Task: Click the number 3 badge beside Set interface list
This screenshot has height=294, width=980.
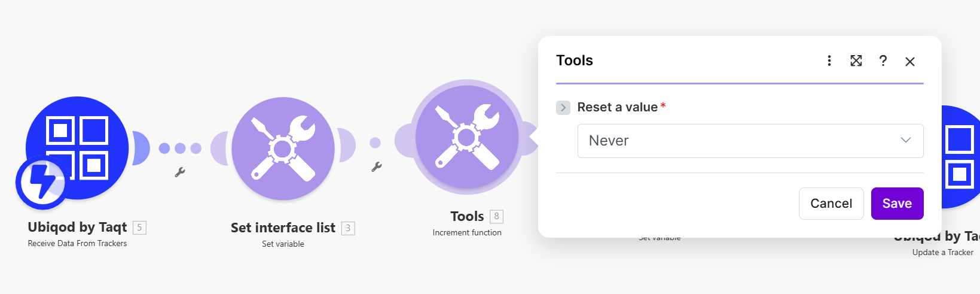Action: coord(348,228)
